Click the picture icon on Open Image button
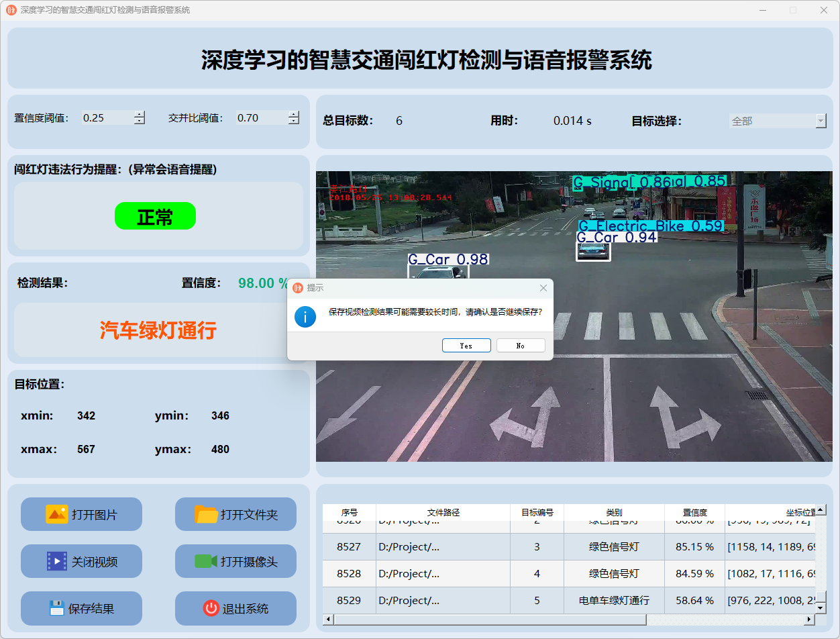840x639 pixels. [56, 514]
